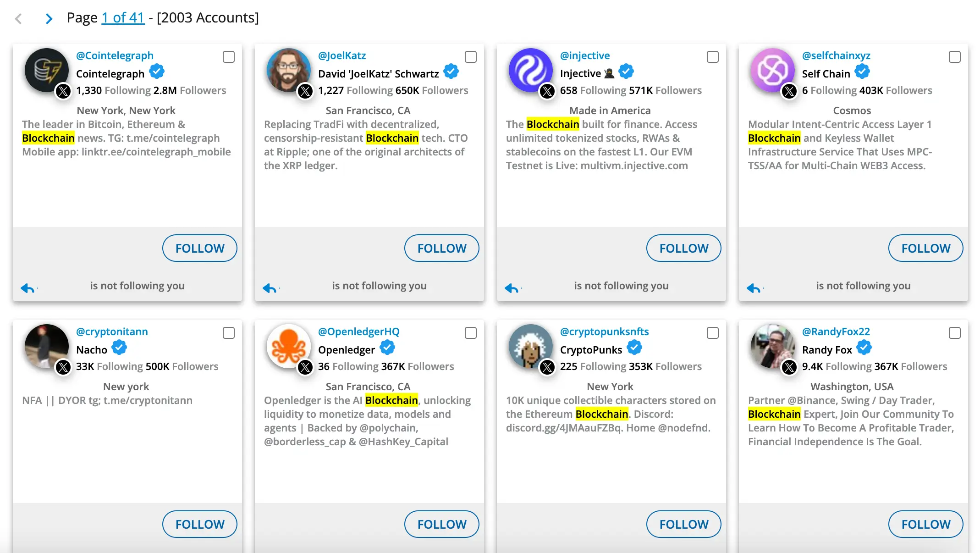Click the reply arrow on Self Chain card
The width and height of the screenshot is (980, 553).
pos(754,288)
